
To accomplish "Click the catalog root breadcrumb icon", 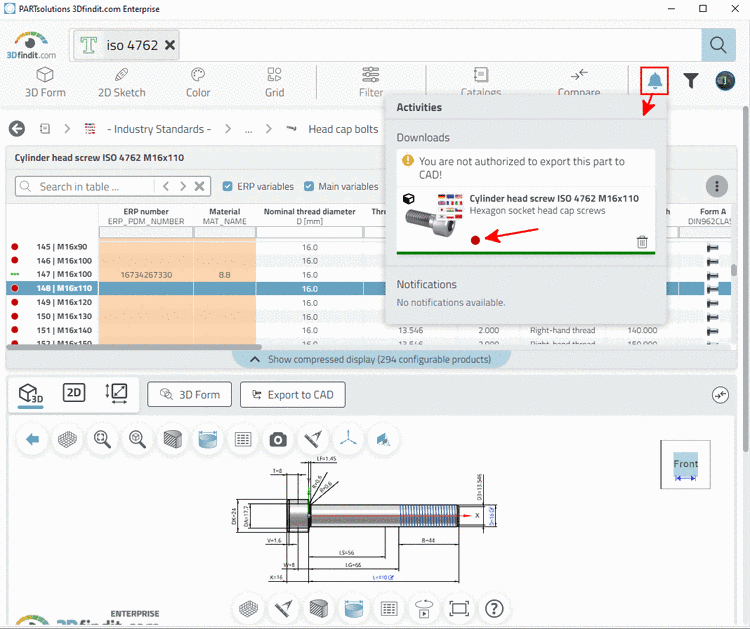I will coord(45,129).
